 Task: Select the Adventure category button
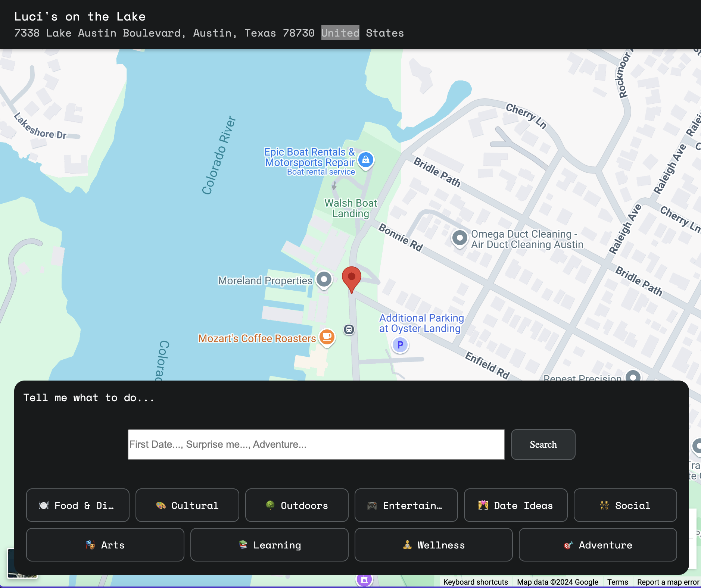(x=598, y=545)
